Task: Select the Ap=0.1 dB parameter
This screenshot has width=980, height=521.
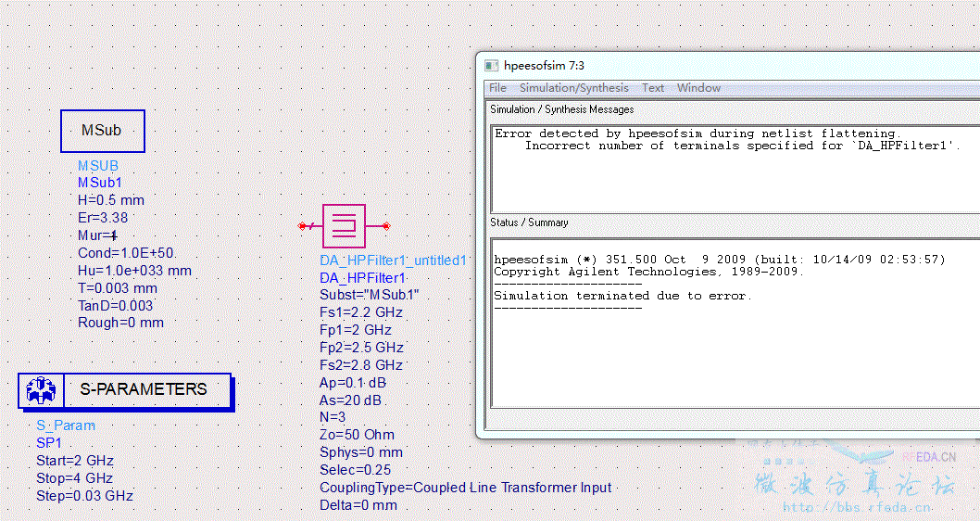Action: click(x=353, y=382)
